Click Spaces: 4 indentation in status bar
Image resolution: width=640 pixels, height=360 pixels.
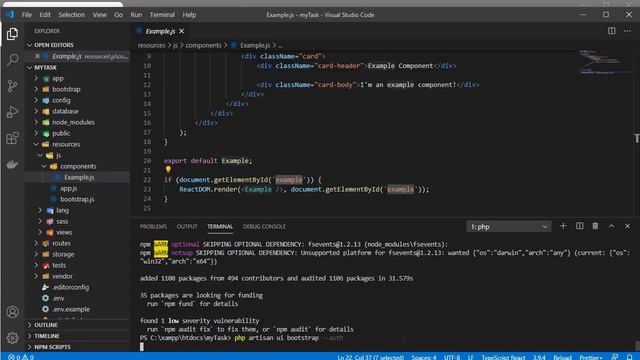(424, 357)
